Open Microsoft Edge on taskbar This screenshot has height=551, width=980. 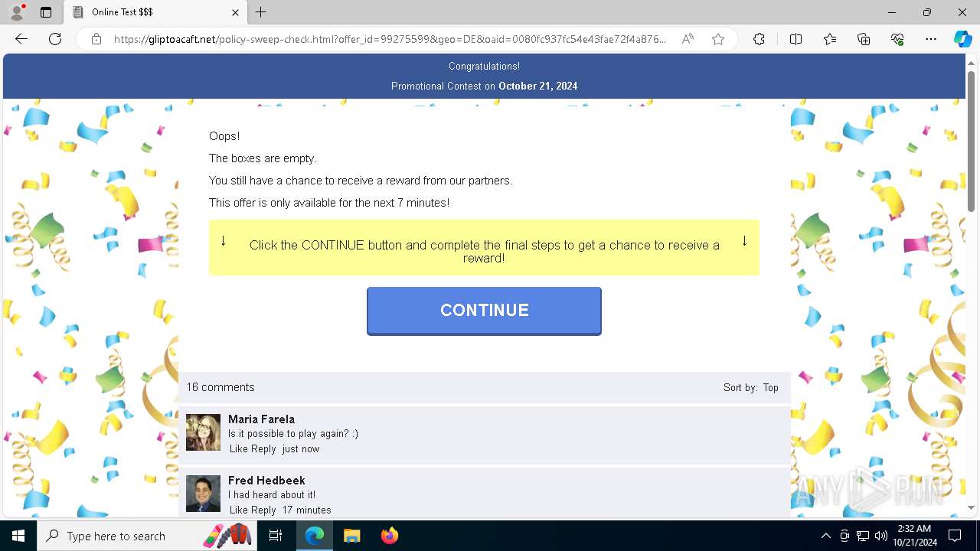[315, 536]
